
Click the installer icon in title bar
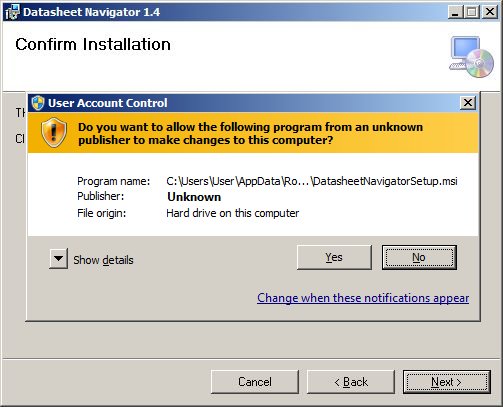click(12, 12)
